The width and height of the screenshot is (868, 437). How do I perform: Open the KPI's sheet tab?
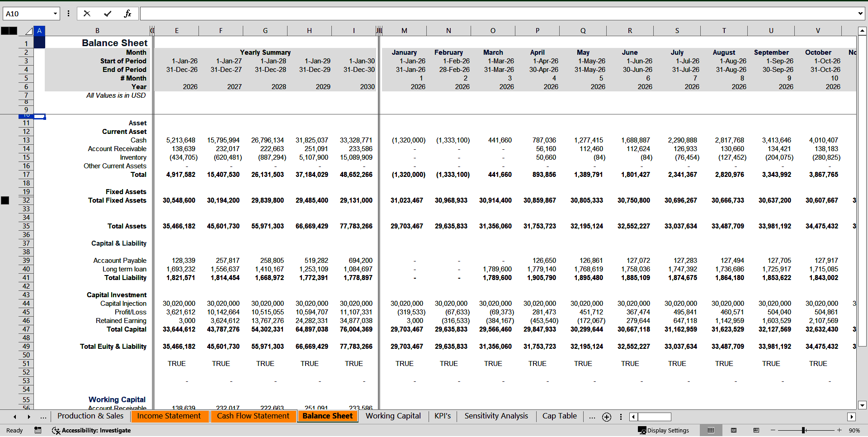pyautogui.click(x=442, y=416)
